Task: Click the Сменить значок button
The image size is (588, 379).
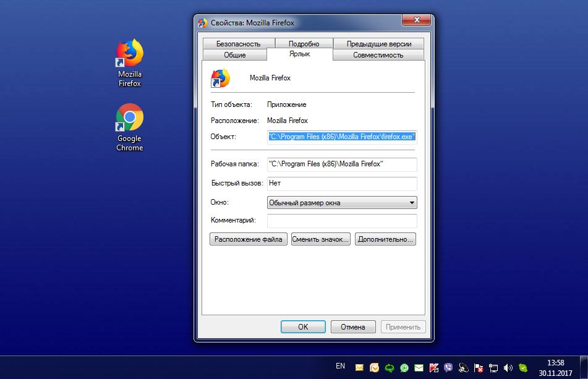Action: pyautogui.click(x=321, y=239)
